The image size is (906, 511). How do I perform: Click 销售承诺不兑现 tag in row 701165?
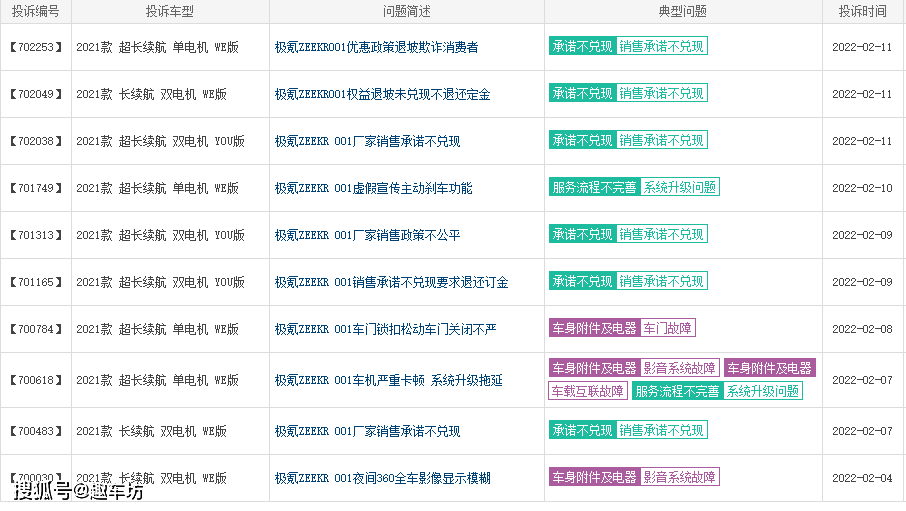click(662, 281)
